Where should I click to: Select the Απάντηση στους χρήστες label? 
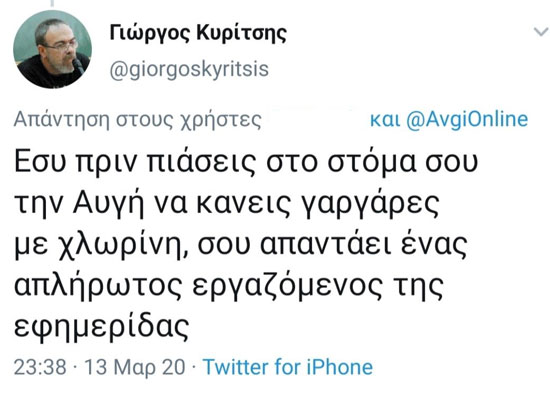[138, 120]
